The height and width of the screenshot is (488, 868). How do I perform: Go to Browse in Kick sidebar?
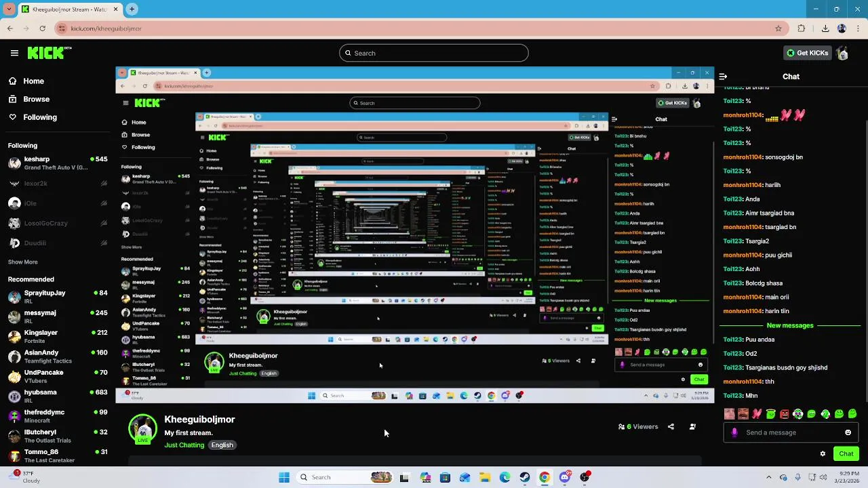click(x=36, y=99)
